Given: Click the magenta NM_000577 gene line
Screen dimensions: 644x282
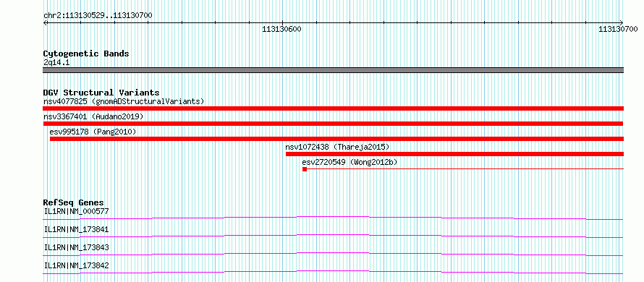Looking at the screenshot, I should pos(333,218).
